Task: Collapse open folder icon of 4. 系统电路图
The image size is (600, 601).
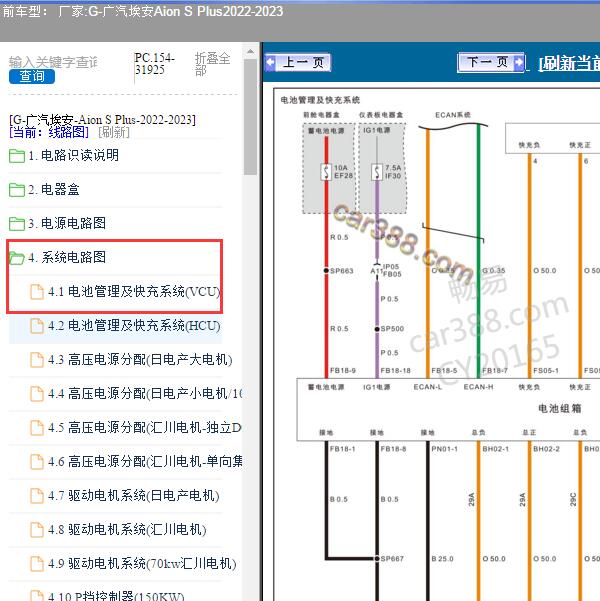Action: (17, 258)
